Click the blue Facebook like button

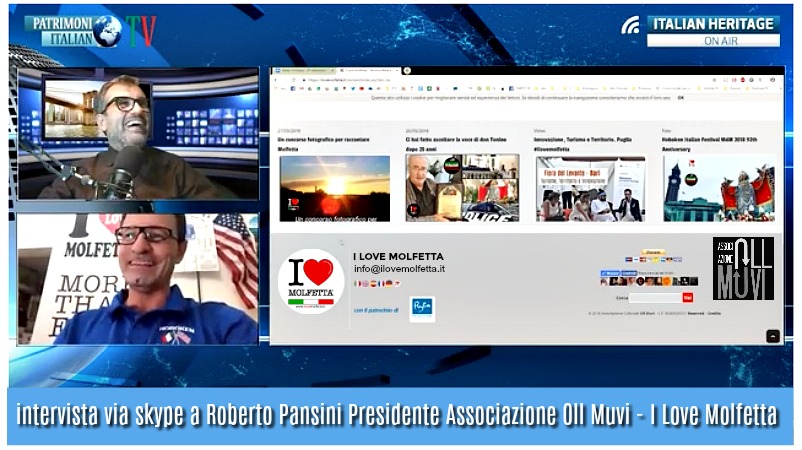point(610,273)
